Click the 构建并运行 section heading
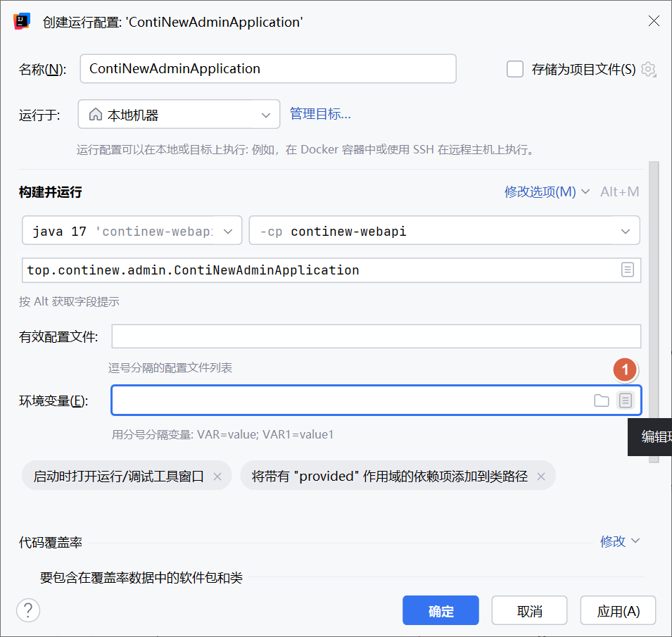The height and width of the screenshot is (637, 672). 50,192
